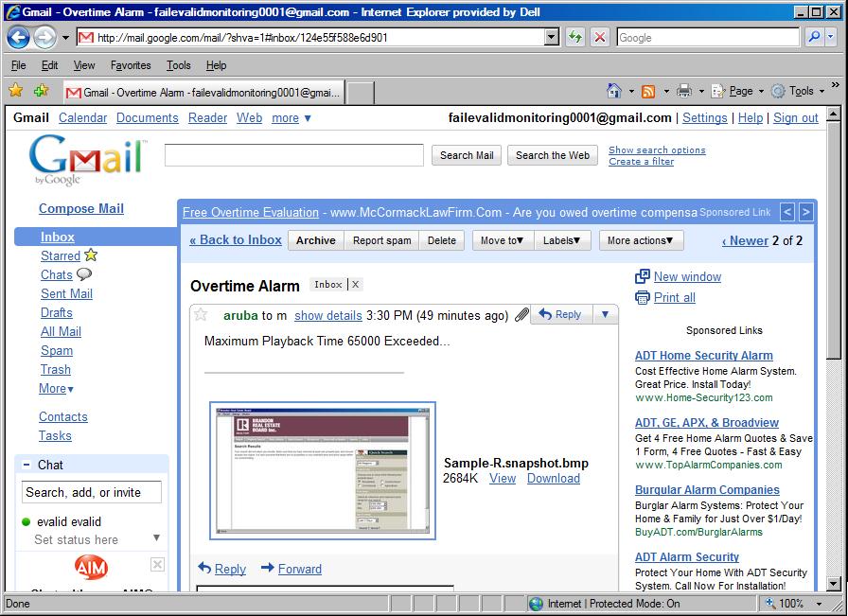Click the Forward link below the message

(x=300, y=569)
